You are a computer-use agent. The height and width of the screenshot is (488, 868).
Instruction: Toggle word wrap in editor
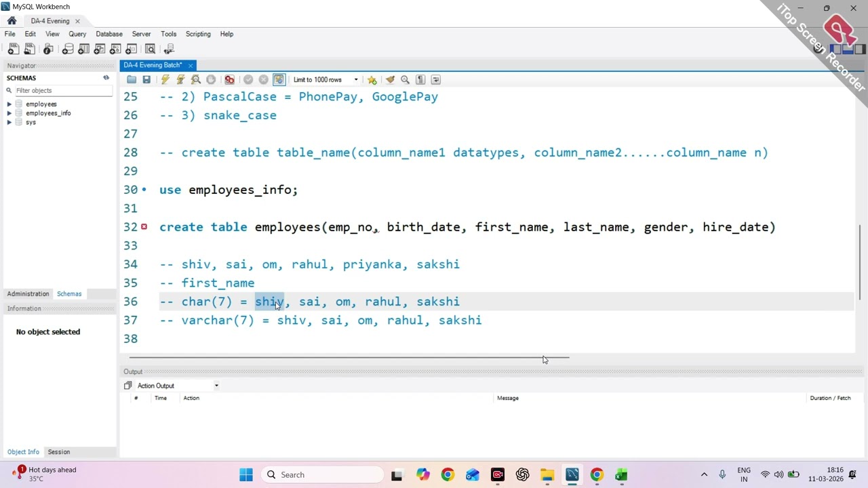(x=436, y=80)
